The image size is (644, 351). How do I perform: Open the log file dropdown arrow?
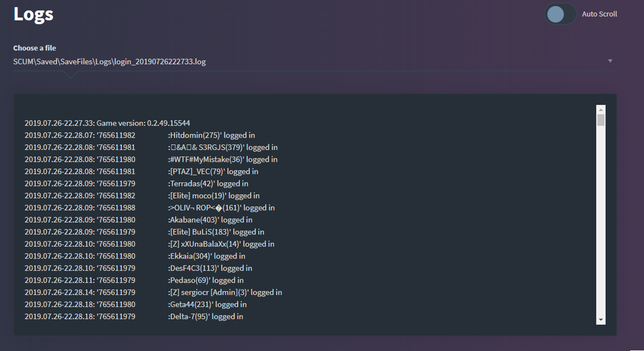[x=610, y=61]
